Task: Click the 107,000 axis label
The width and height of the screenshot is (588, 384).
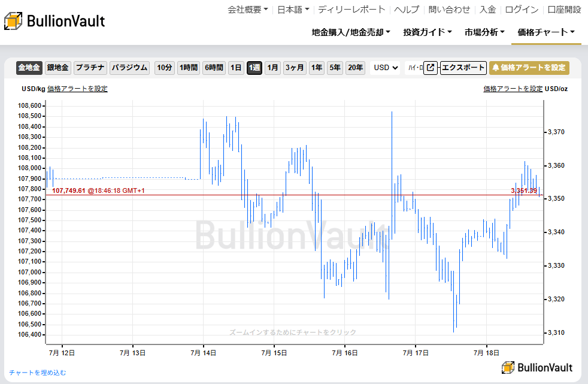Action: tap(29, 272)
